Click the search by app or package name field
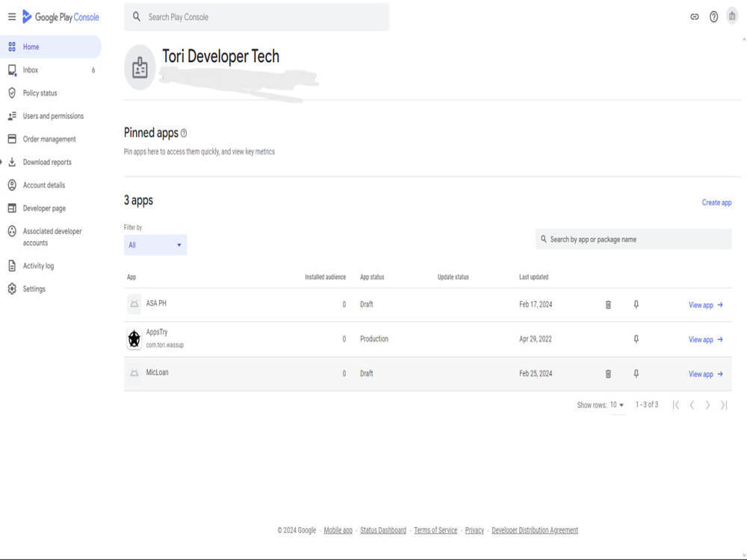 click(x=633, y=239)
